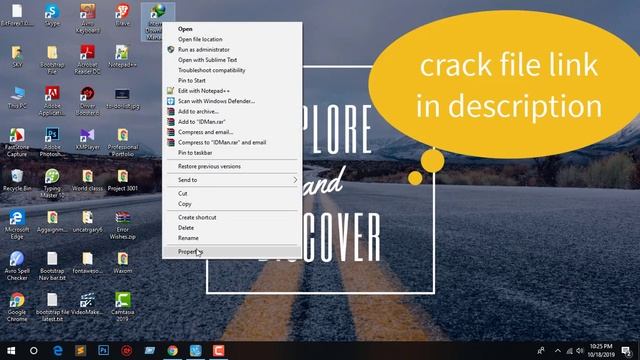
Task: Open Cortana search circle on taskbar
Action: click(34, 351)
